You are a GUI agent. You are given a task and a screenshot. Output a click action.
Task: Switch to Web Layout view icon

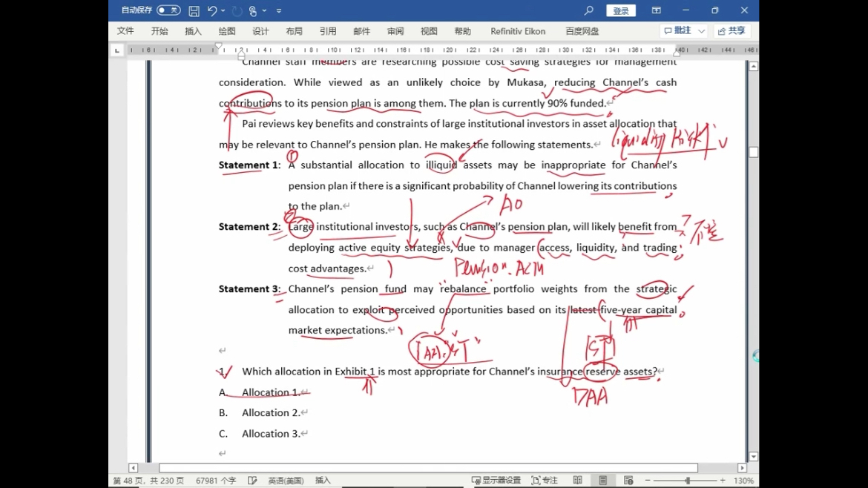tap(628, 481)
